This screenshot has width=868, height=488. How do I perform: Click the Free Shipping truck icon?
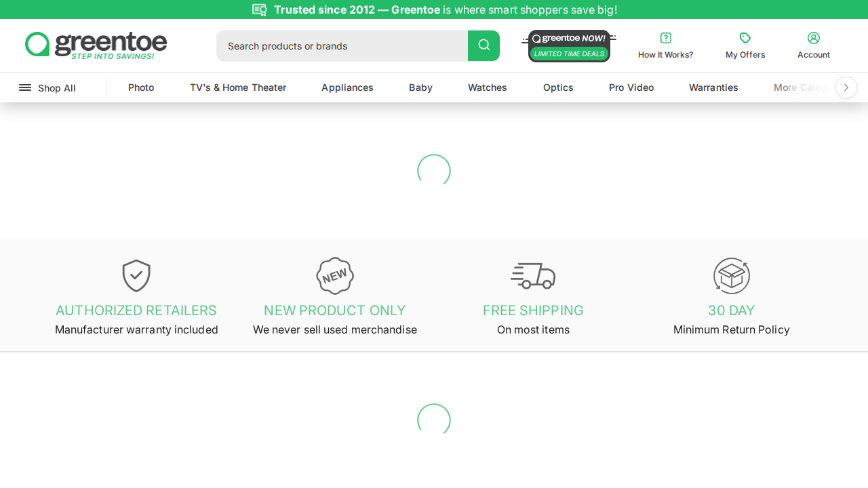(x=532, y=276)
